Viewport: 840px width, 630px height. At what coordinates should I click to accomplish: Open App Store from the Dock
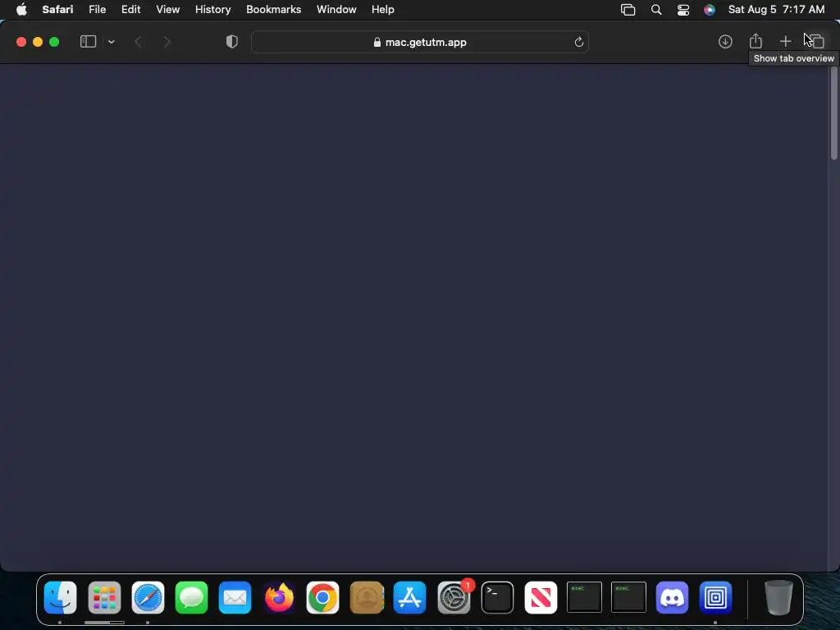click(x=410, y=597)
